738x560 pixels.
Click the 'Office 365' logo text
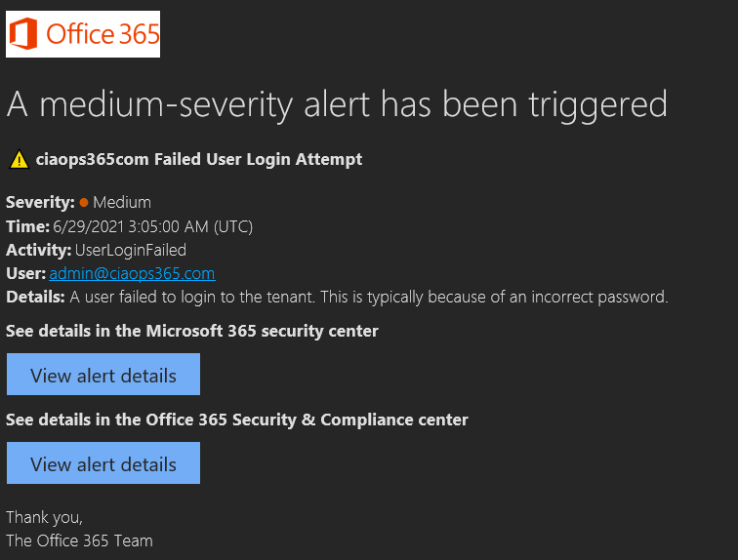point(102,35)
